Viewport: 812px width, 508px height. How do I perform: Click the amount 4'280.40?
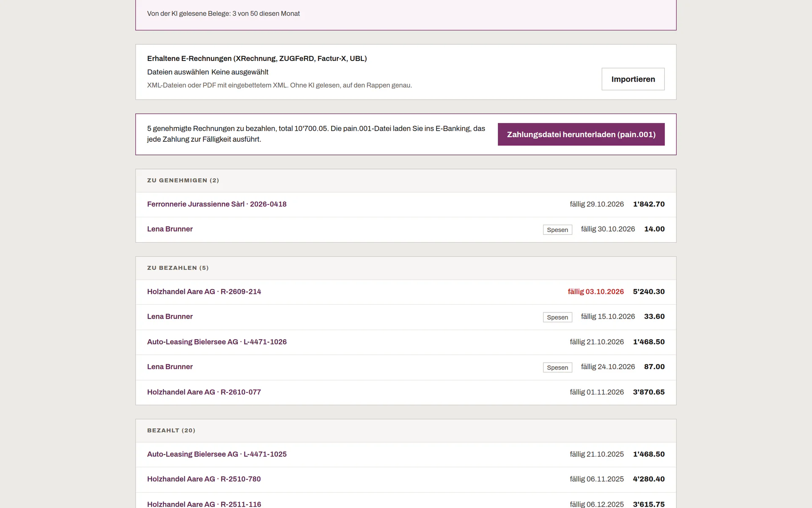click(649, 479)
